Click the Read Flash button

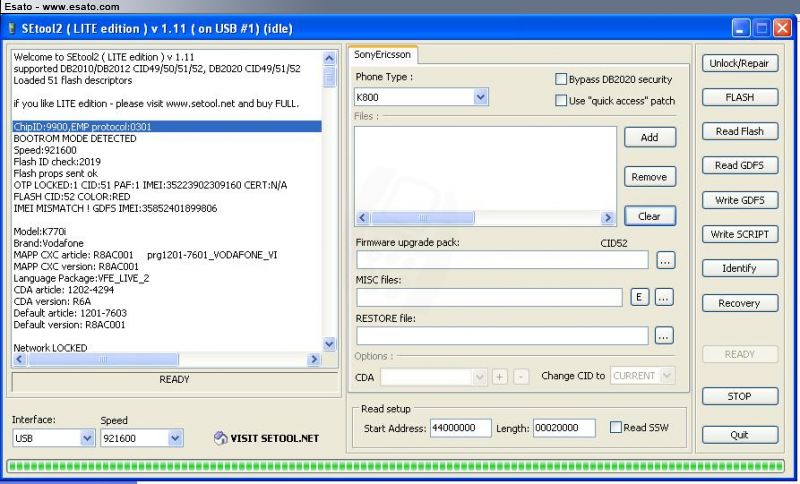pos(739,132)
